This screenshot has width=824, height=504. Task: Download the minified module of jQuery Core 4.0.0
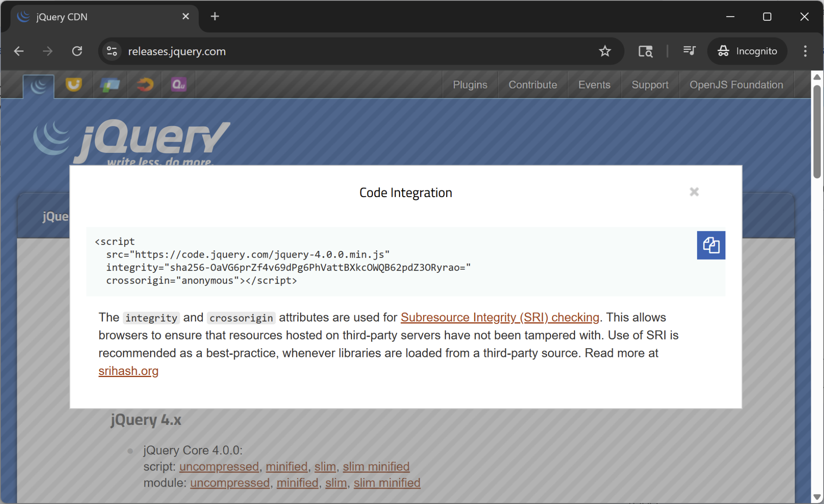(297, 483)
